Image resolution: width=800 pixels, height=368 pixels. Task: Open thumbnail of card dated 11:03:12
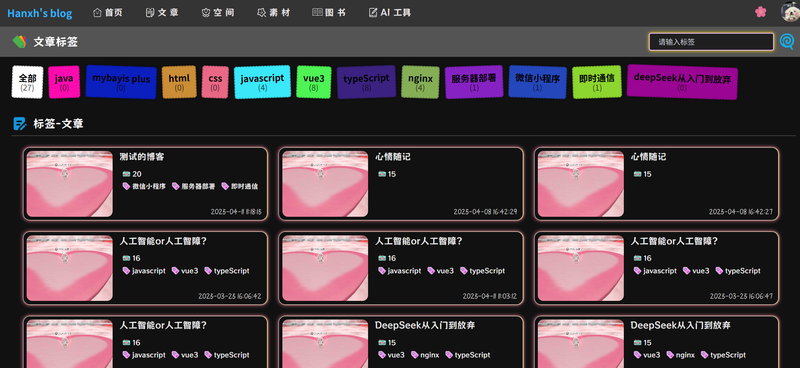click(325, 268)
